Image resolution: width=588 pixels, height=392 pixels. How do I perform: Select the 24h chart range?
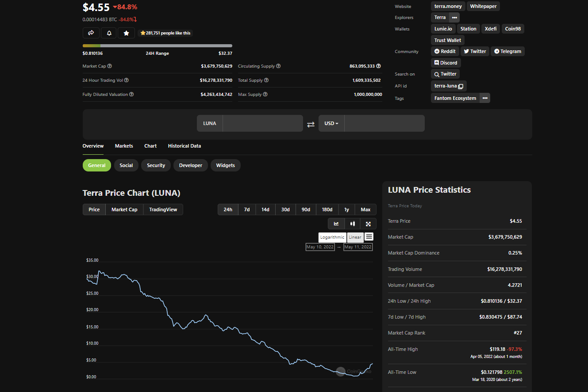coord(228,209)
